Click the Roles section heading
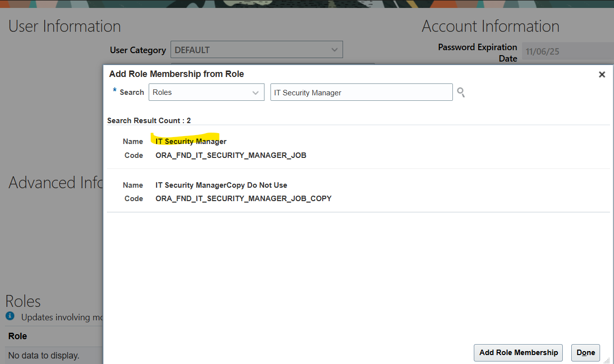614x364 pixels. tap(23, 301)
